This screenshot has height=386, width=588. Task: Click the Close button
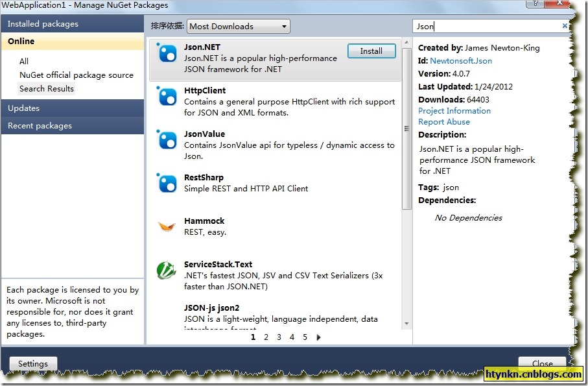click(x=542, y=363)
